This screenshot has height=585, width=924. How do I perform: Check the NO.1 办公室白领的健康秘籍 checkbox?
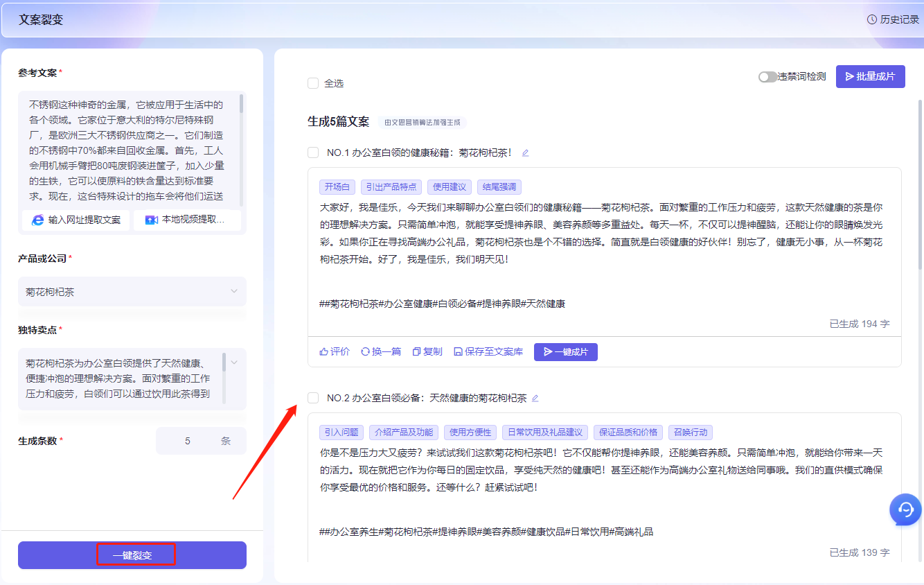coord(313,152)
